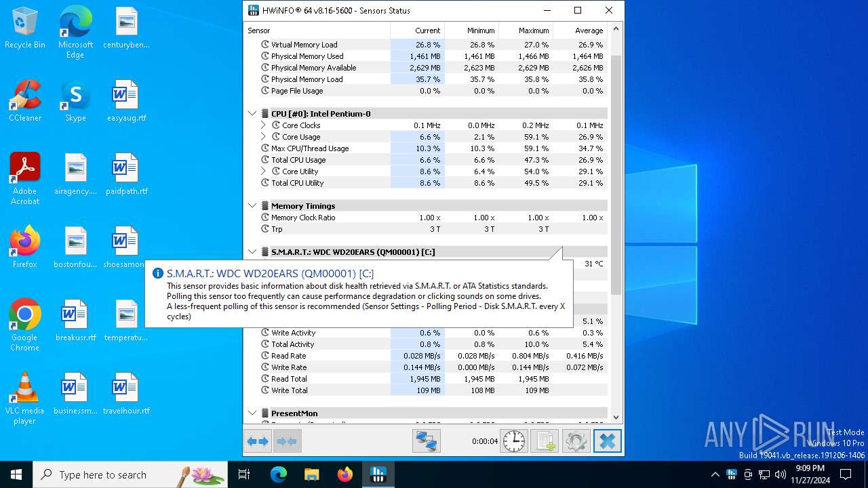Select the Total Activity row

(x=426, y=344)
